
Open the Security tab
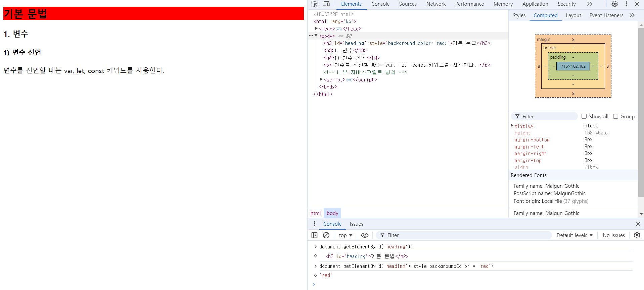566,4
